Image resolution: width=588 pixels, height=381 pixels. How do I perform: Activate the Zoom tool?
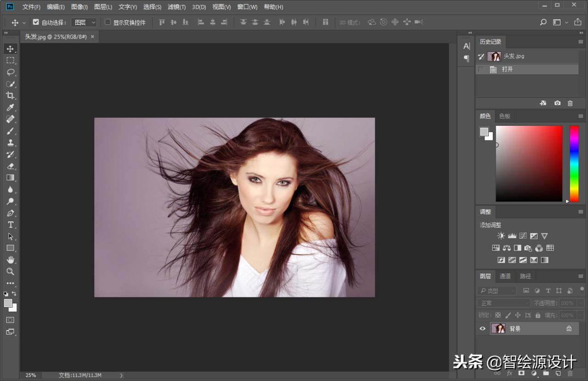[x=10, y=272]
